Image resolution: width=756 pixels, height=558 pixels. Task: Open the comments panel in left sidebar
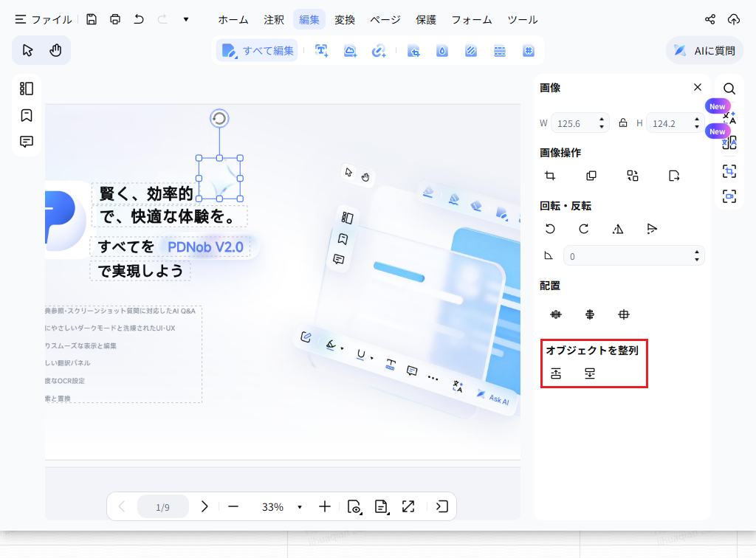(x=27, y=142)
